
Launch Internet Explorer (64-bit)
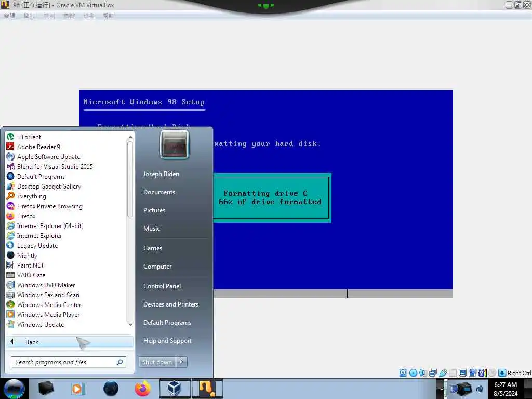tap(45, 225)
